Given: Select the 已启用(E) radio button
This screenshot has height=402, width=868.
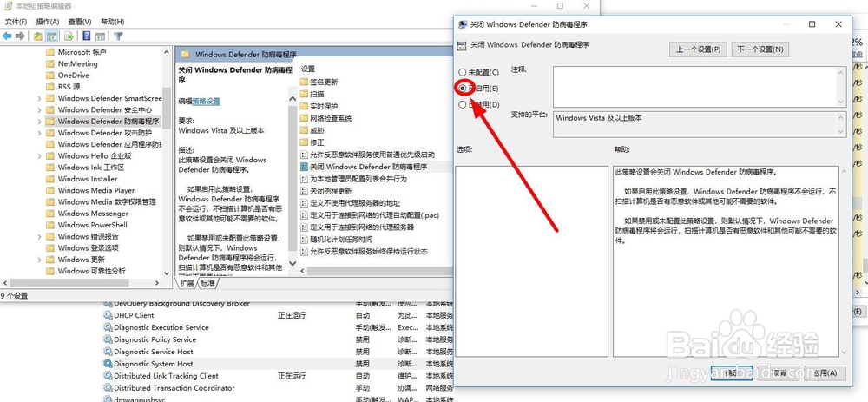Looking at the screenshot, I should pos(463,88).
